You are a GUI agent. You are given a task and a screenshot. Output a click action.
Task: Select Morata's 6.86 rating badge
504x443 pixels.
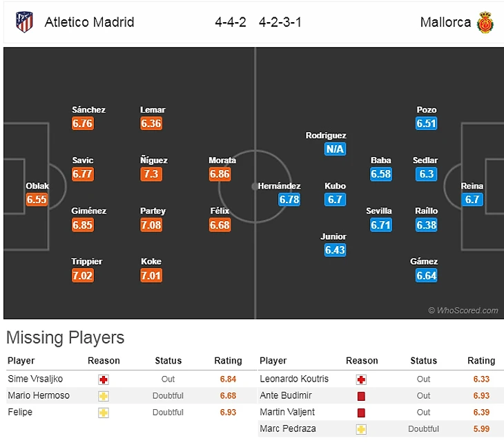point(220,174)
